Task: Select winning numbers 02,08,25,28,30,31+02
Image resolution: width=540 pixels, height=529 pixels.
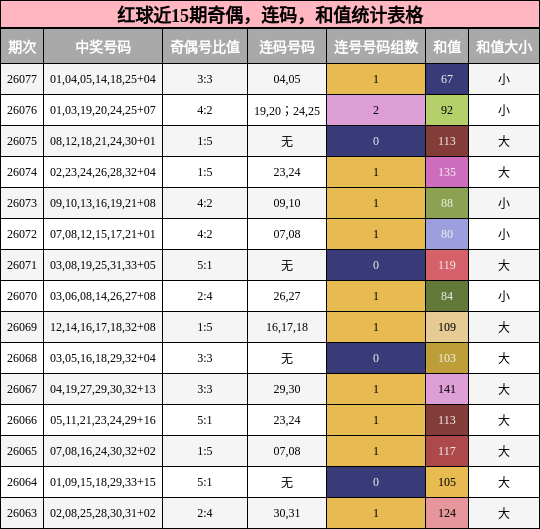Action: click(x=103, y=513)
